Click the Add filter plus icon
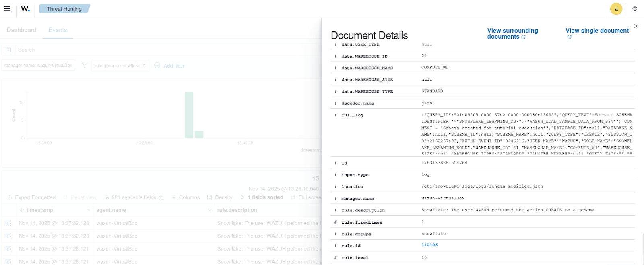Screen dimensions: 644x265 (x=157, y=65)
